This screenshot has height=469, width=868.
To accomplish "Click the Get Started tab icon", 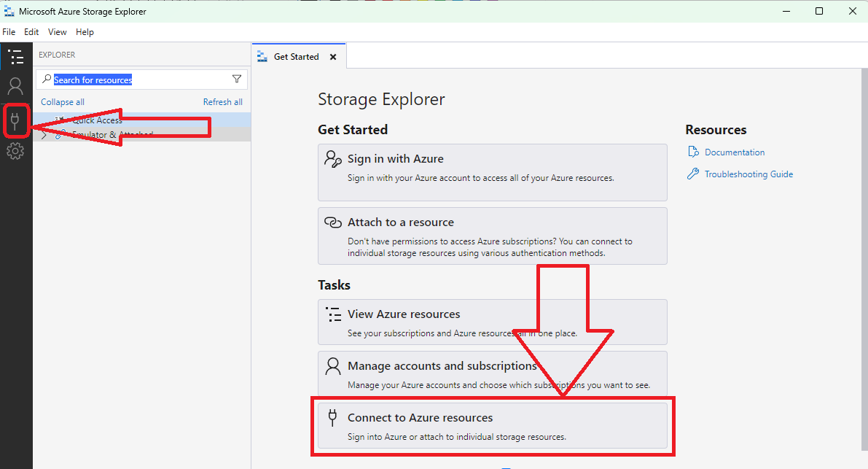I will pyautogui.click(x=262, y=56).
